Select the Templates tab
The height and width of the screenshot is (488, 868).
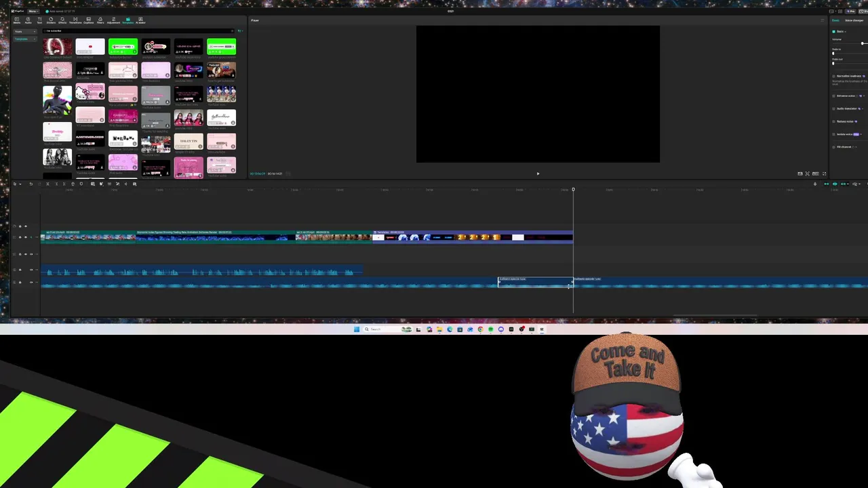point(127,20)
